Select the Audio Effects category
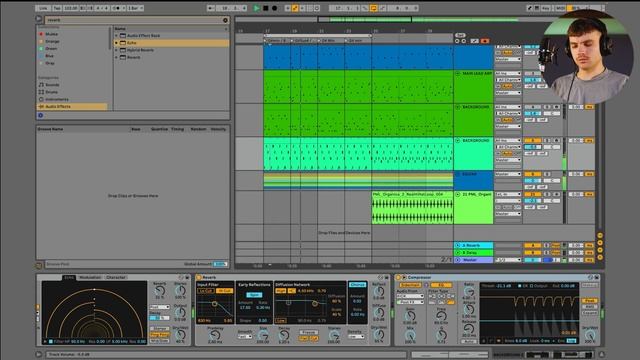 (x=72, y=107)
